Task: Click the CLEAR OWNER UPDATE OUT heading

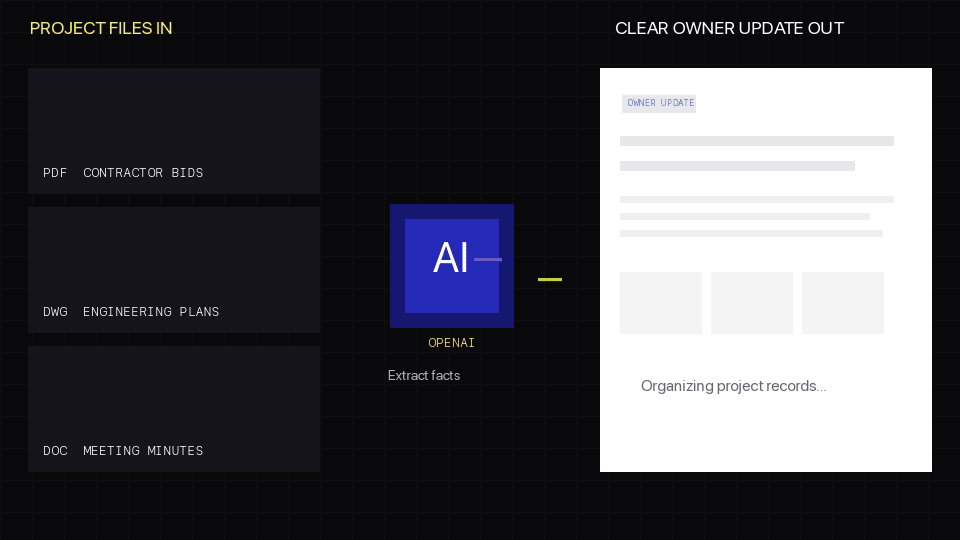Action: pos(729,28)
